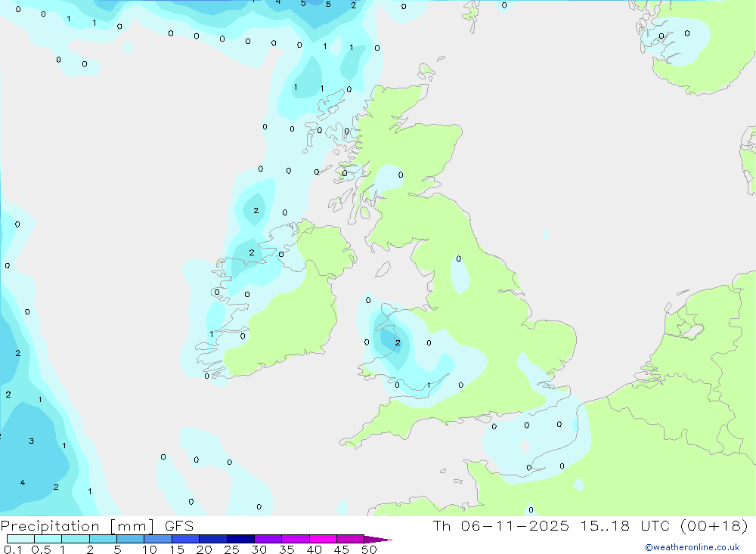This screenshot has height=554, width=756.
Task: Click the '2' precipitation value over Wales
Action: (398, 343)
